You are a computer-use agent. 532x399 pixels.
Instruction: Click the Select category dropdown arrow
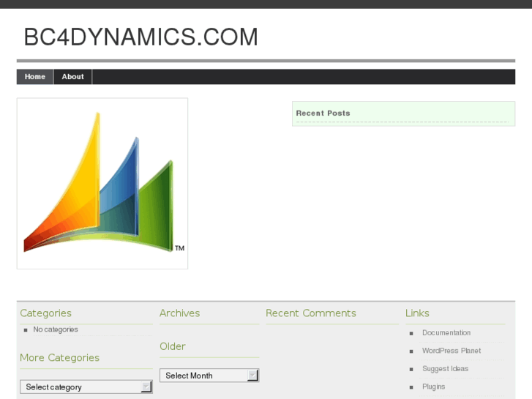[146, 387]
